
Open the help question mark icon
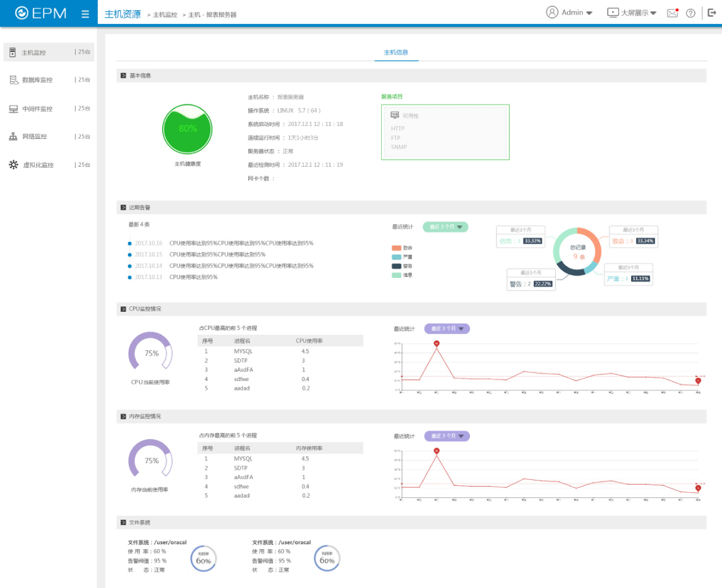click(x=691, y=13)
